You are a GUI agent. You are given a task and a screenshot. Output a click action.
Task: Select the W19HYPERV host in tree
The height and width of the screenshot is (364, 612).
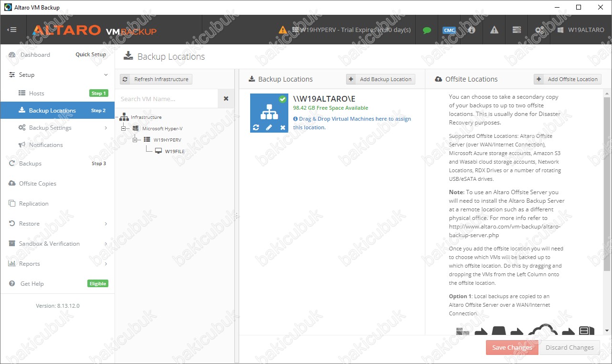167,140
